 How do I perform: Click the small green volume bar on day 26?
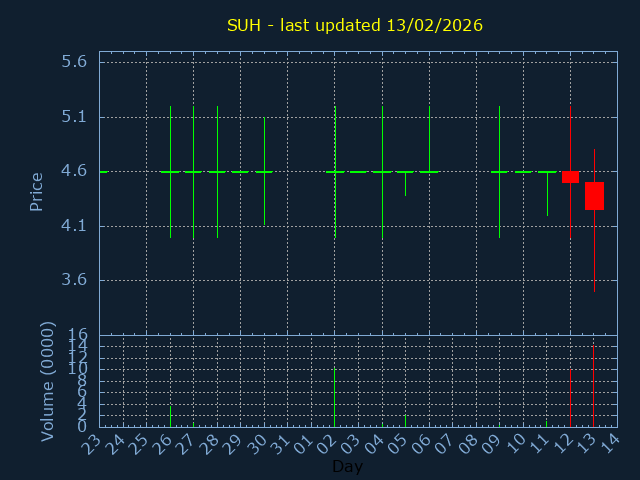170,416
